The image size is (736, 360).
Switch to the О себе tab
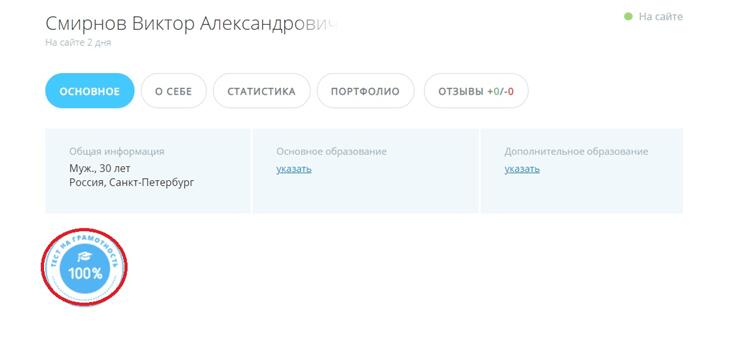[174, 91]
